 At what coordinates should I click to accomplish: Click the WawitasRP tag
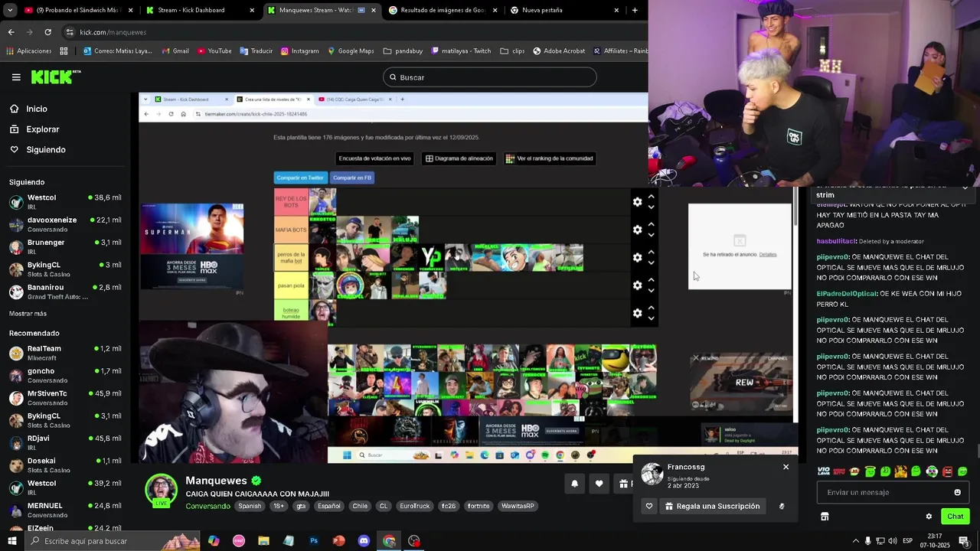tap(519, 506)
